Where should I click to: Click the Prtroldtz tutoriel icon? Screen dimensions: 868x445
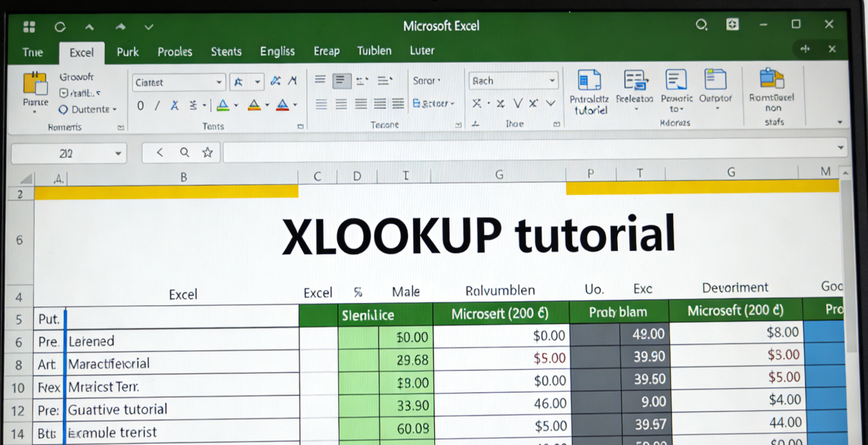589,80
